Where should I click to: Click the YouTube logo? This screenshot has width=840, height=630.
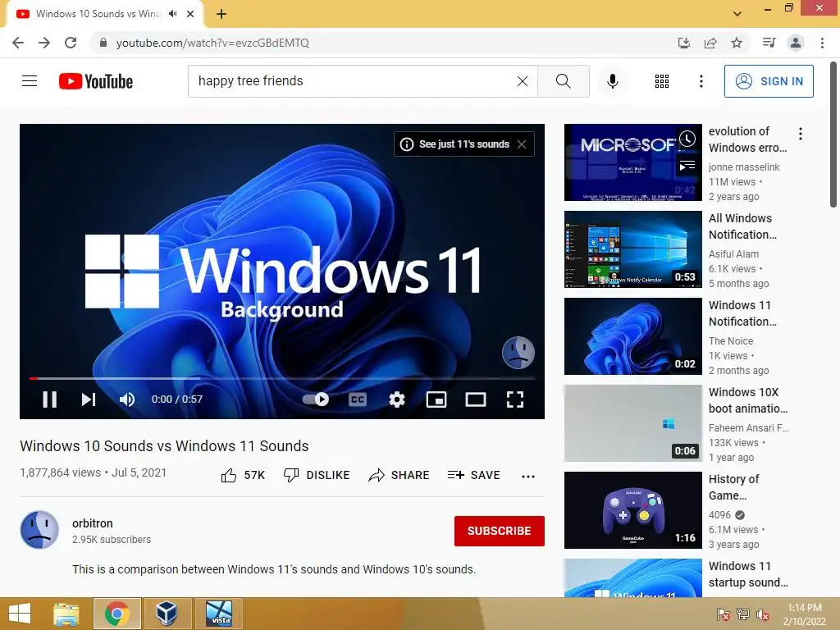tap(96, 81)
